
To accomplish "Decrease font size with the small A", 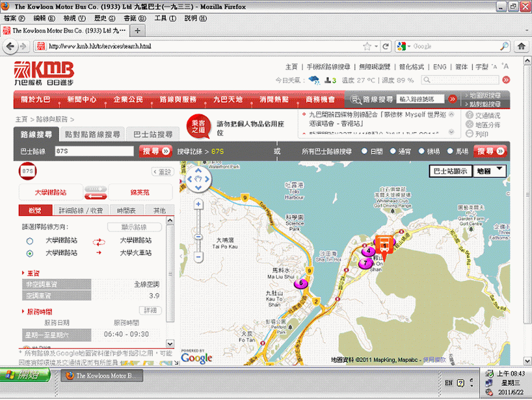I will [x=495, y=67].
